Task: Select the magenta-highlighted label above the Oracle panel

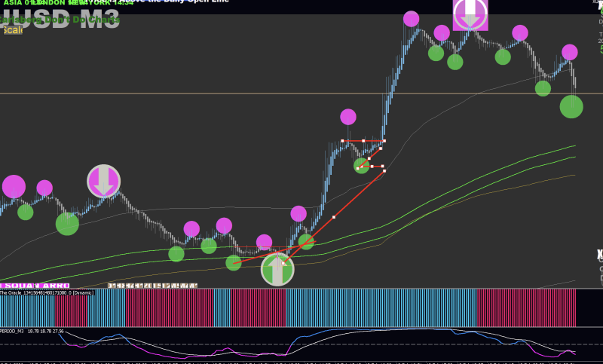Action: click(35, 286)
